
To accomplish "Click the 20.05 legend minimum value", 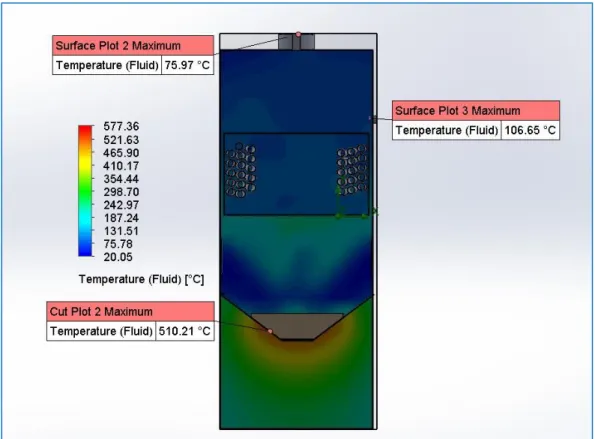I will click(x=118, y=257).
